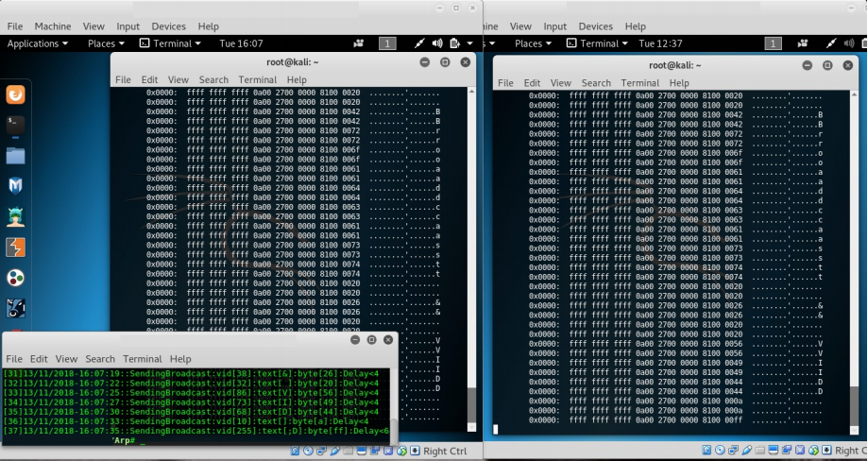
Task: Open the Files folder icon in the dock
Action: tap(16, 155)
